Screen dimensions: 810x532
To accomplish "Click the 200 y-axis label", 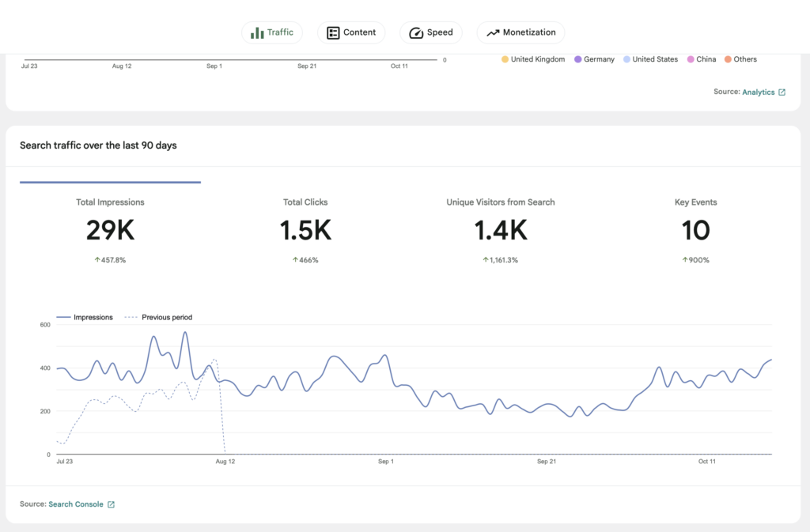I will (45, 412).
